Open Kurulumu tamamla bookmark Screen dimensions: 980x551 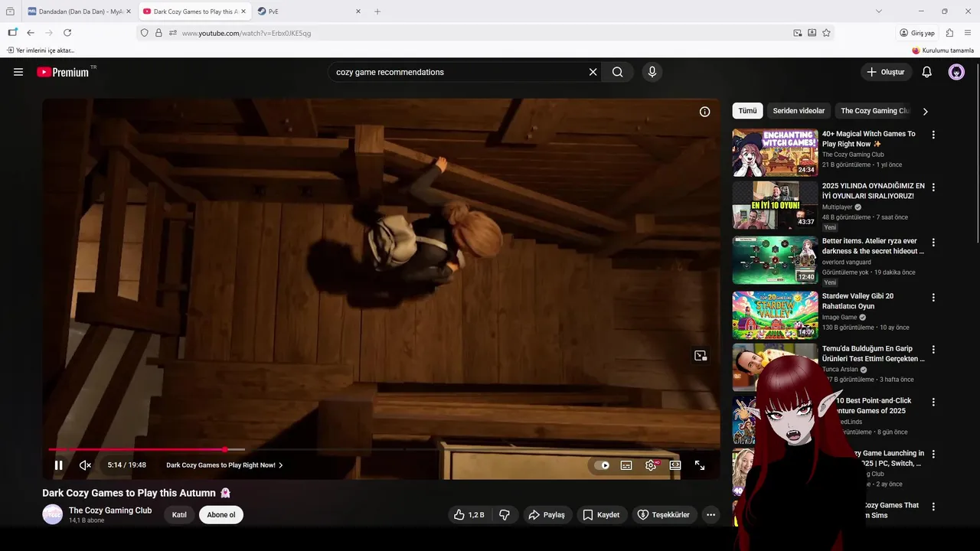coord(943,51)
